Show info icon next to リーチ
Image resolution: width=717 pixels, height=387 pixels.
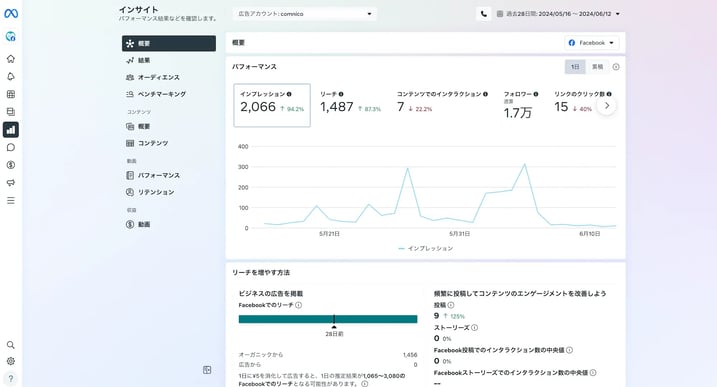point(341,94)
